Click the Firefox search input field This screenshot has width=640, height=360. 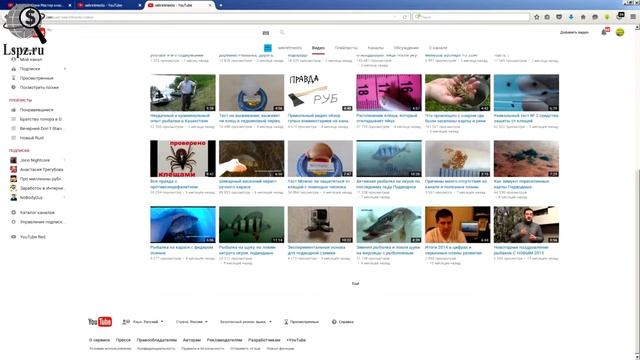pos(471,17)
